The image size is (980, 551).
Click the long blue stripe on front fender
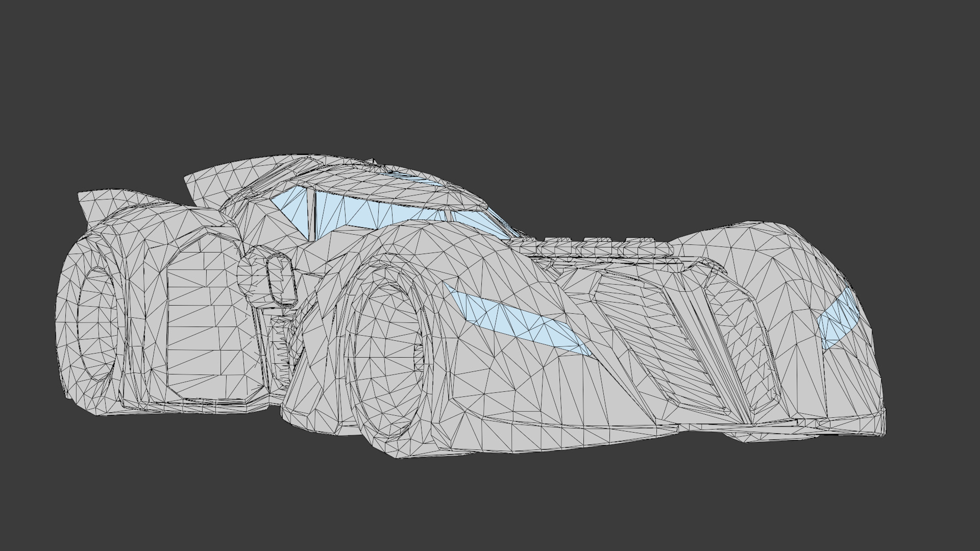(x=516, y=321)
